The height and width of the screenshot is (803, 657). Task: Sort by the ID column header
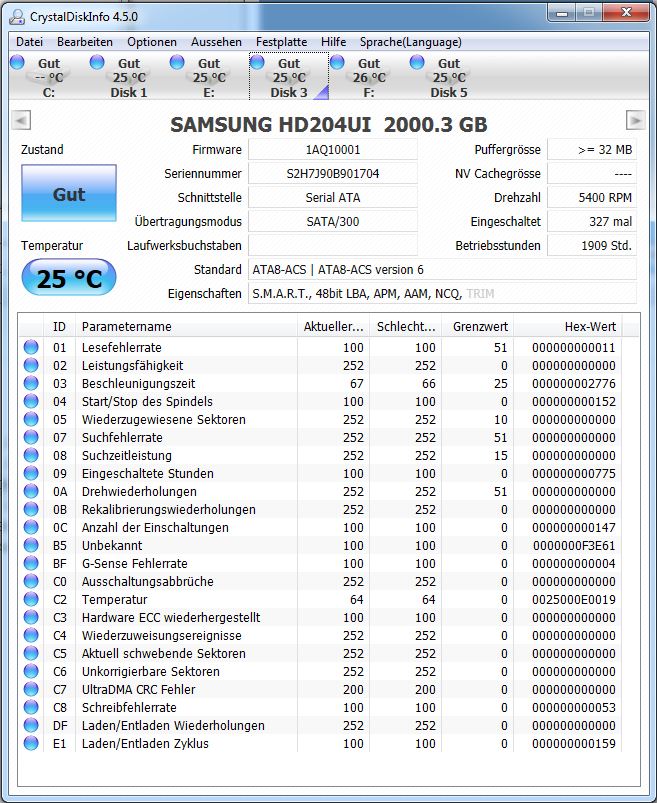click(59, 326)
